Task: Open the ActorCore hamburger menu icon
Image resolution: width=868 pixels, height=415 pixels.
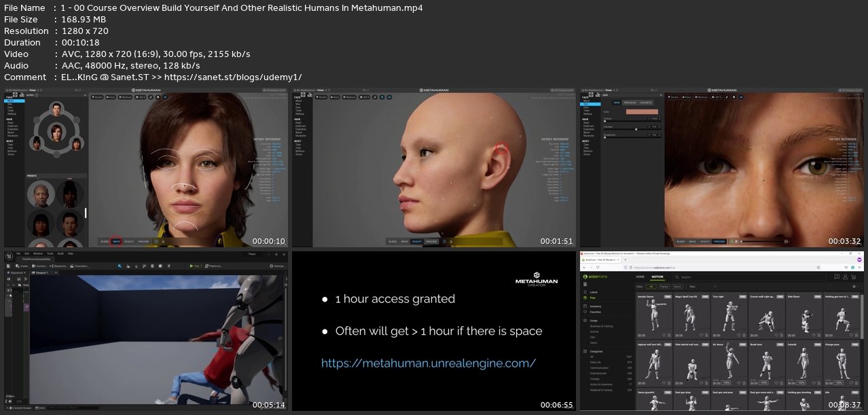Action: pos(585,284)
